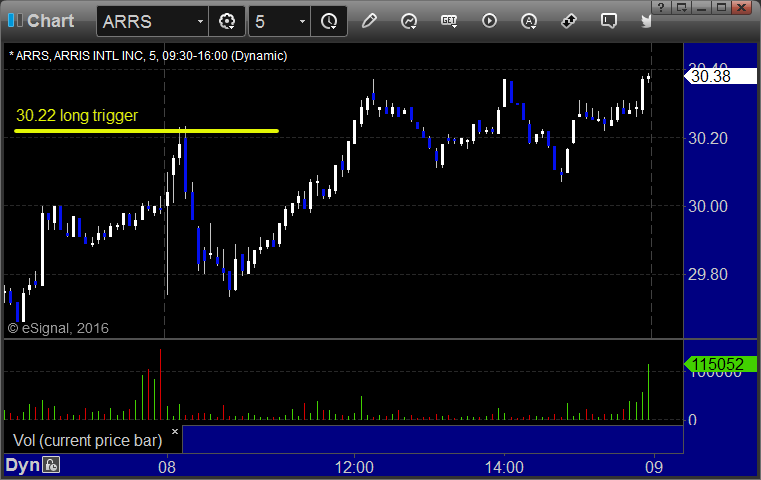Open the studies chart-line icon

[x=409, y=21]
